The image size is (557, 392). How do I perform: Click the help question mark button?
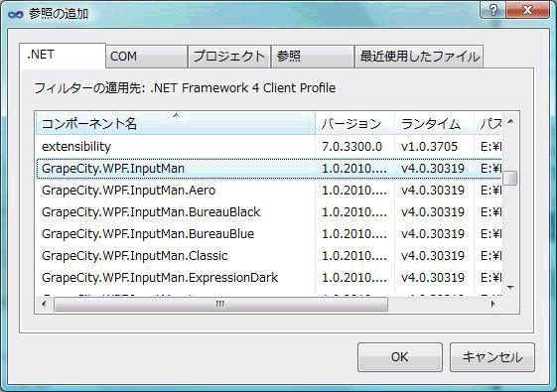pos(492,10)
